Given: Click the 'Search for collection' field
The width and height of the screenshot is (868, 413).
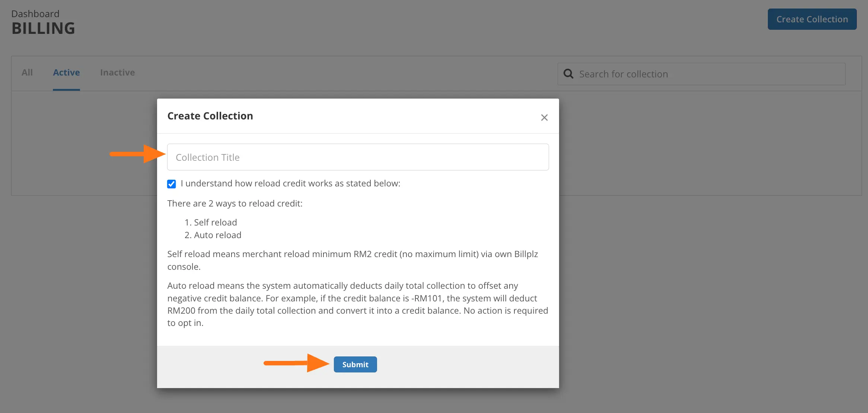Looking at the screenshot, I should coord(700,74).
